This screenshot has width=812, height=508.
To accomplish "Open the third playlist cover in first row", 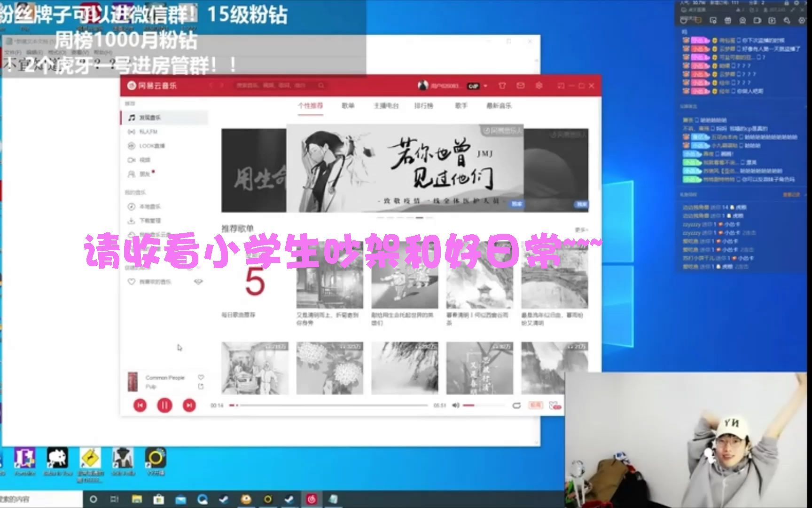I will pos(405,275).
